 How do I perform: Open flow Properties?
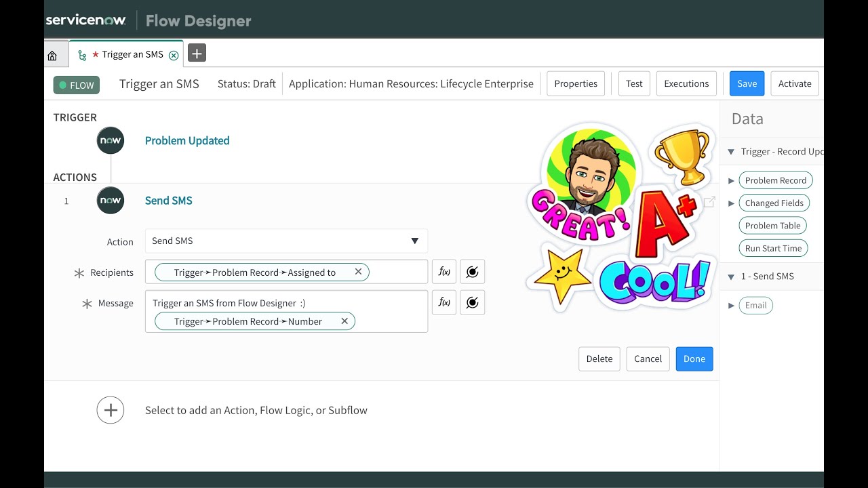575,83
